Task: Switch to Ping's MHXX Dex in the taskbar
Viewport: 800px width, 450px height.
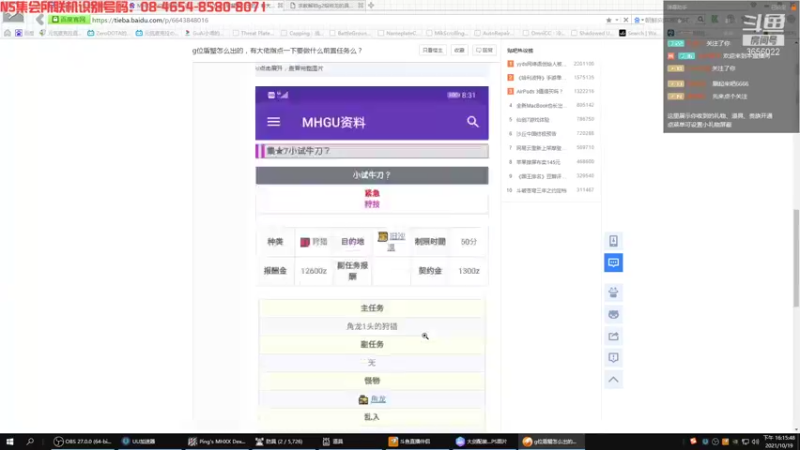Action: (x=217, y=441)
